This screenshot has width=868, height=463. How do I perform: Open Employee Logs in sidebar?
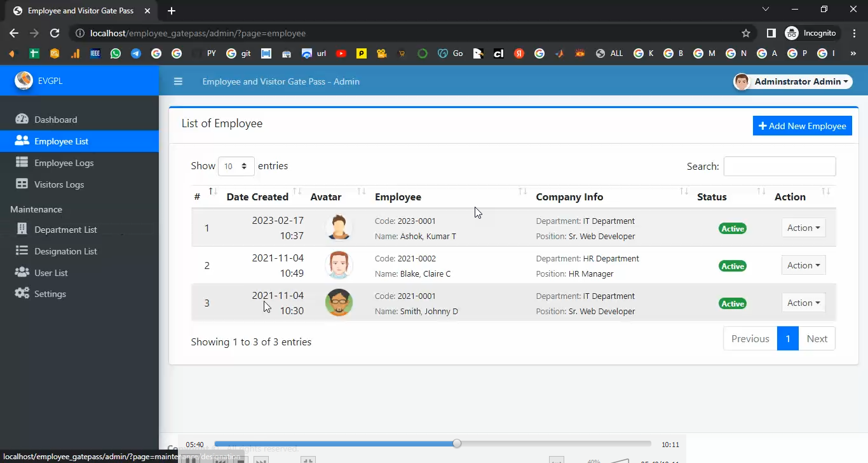pyautogui.click(x=64, y=163)
